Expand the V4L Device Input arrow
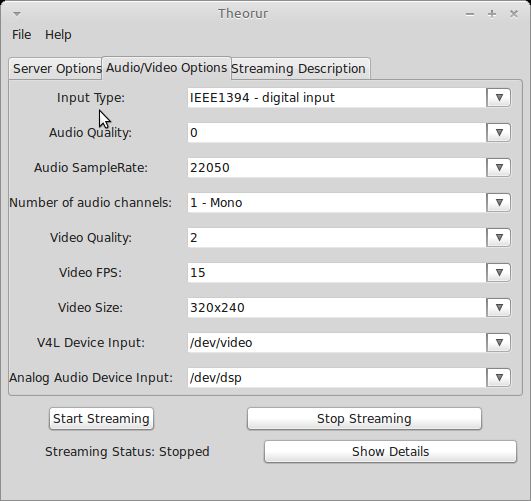531x501 pixels. click(x=498, y=342)
